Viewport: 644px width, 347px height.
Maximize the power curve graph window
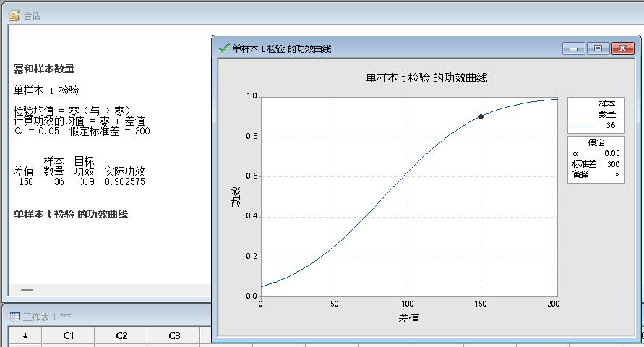click(598, 48)
